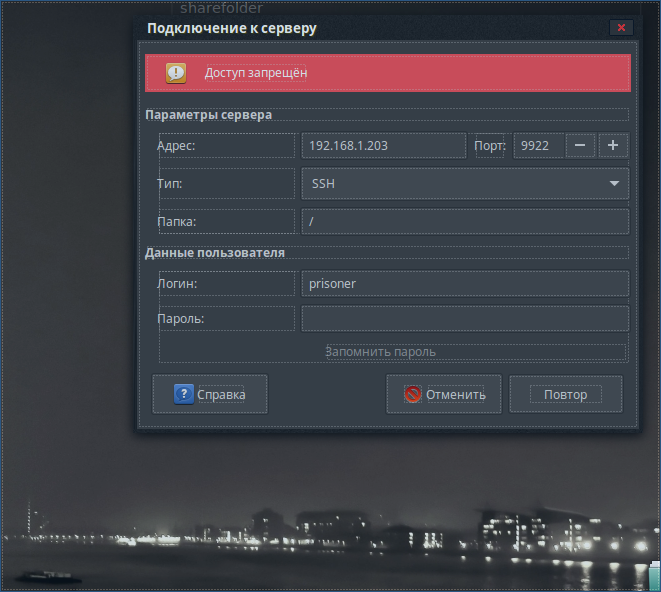
Task: Click the Адрес label
Action: (177, 146)
